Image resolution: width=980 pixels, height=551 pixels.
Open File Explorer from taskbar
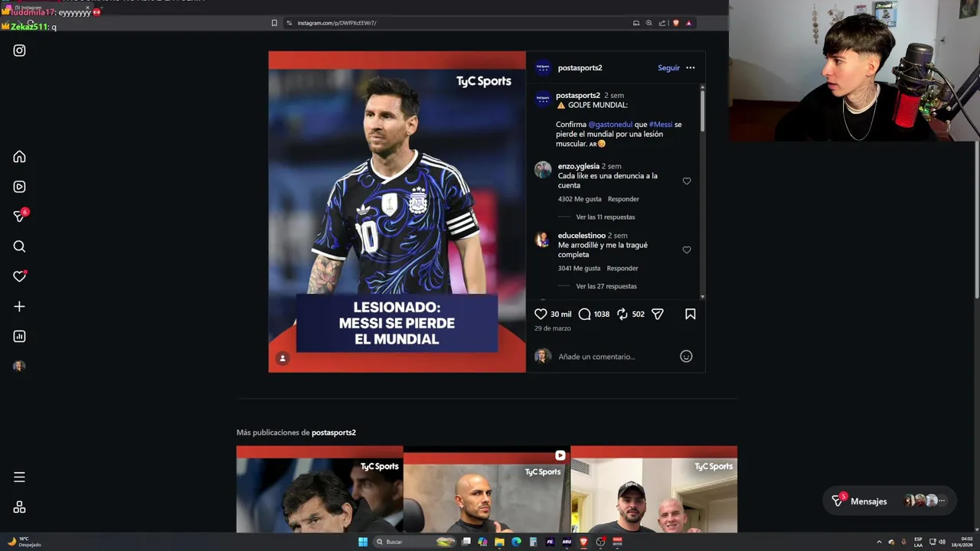point(499,542)
